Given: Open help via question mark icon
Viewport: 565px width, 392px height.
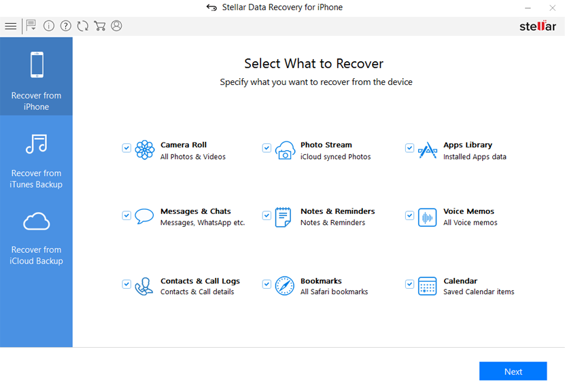Looking at the screenshot, I should [66, 26].
